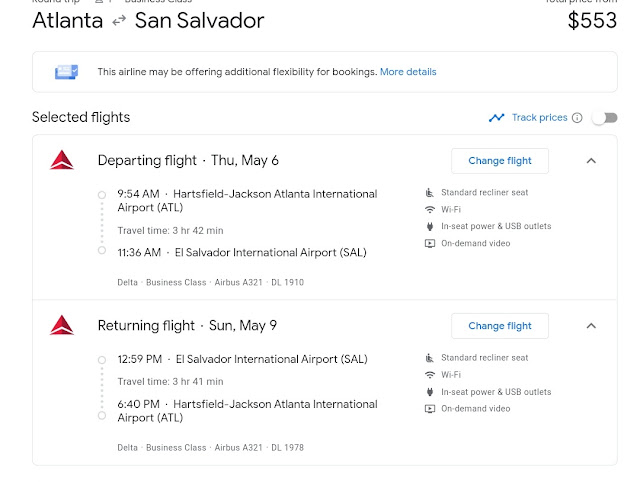
Task: Click the Returning flight Sun, May 9 heading
Action: [187, 325]
